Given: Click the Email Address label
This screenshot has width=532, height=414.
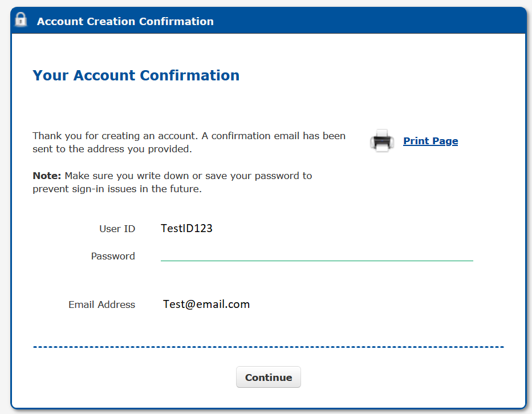Looking at the screenshot, I should [x=101, y=305].
